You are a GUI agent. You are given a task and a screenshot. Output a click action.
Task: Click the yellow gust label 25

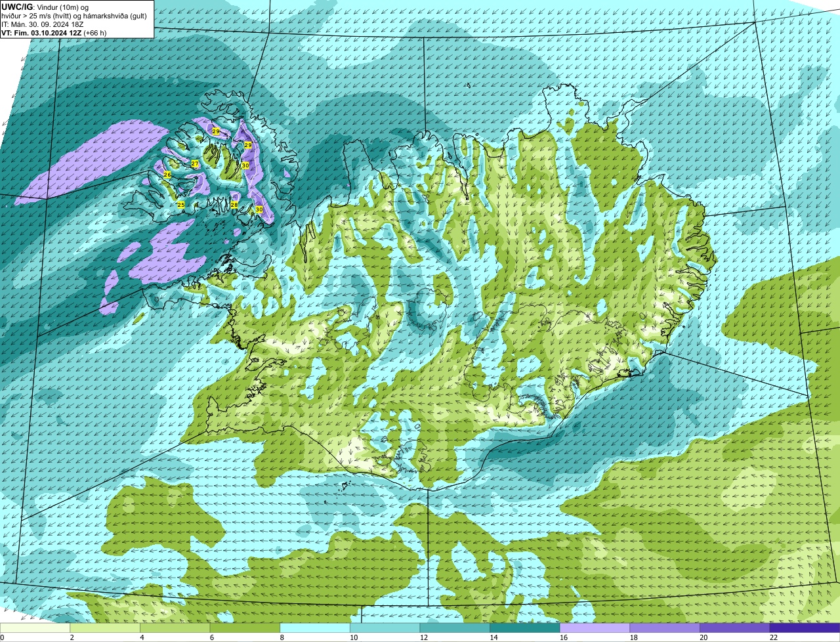click(181, 205)
